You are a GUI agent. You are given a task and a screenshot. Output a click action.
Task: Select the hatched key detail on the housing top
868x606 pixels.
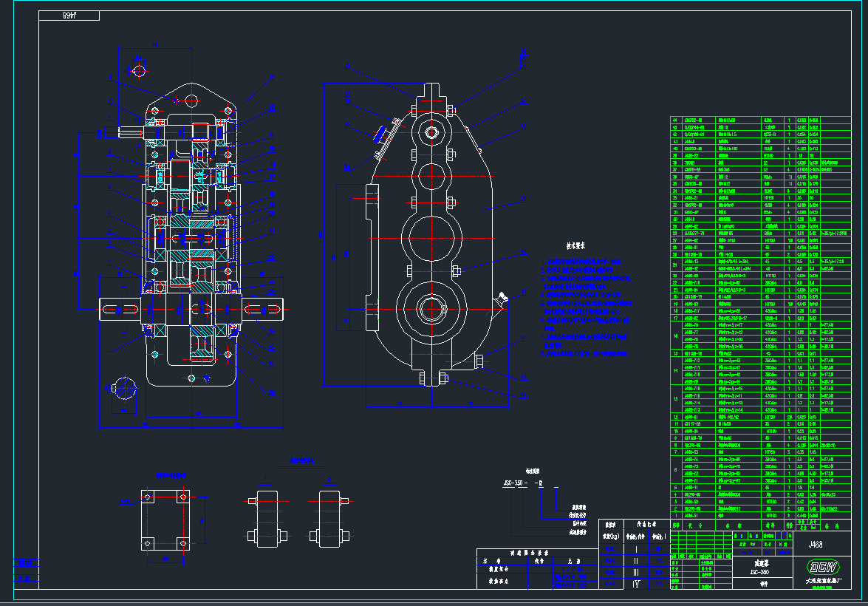coord(380,133)
